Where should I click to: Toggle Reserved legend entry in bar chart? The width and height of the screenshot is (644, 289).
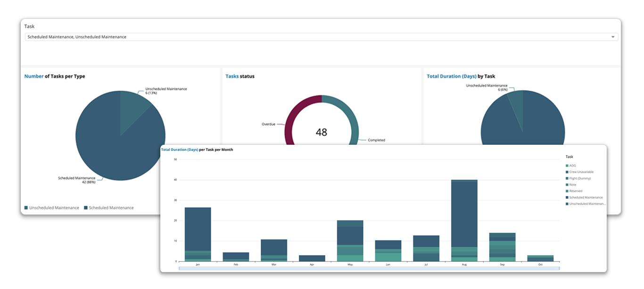point(574,191)
